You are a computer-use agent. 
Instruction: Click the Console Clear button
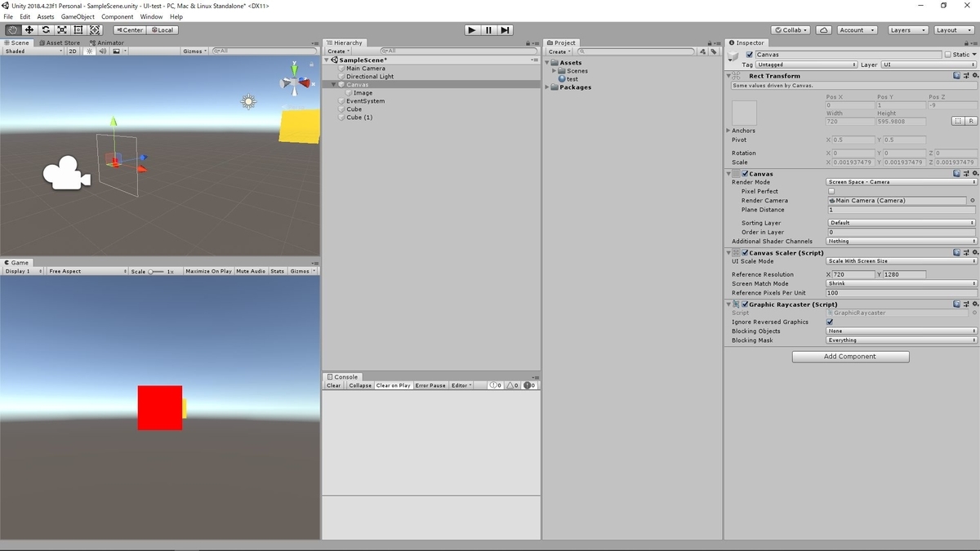tap(334, 385)
